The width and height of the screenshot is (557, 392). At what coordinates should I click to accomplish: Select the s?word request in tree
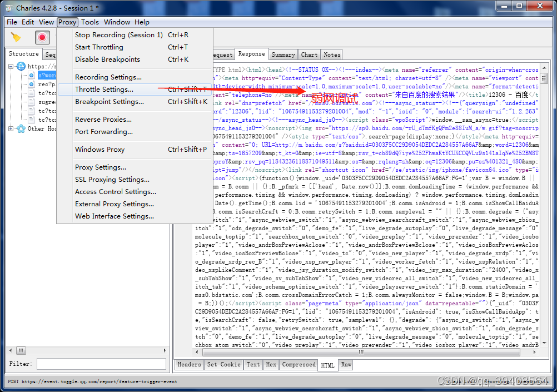pyautogui.click(x=47, y=76)
